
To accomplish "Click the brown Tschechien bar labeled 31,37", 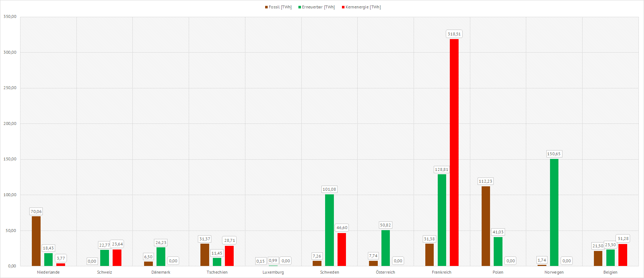I will (205, 255).
